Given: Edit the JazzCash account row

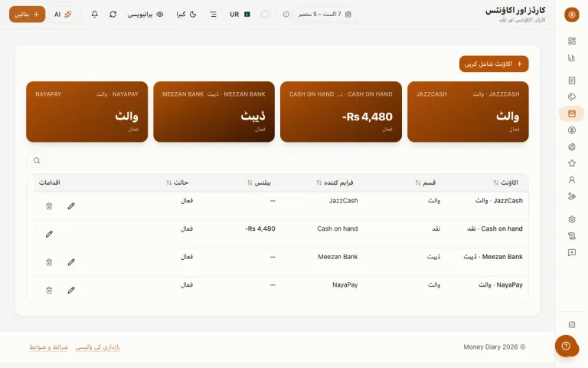Looking at the screenshot, I should tap(71, 206).
